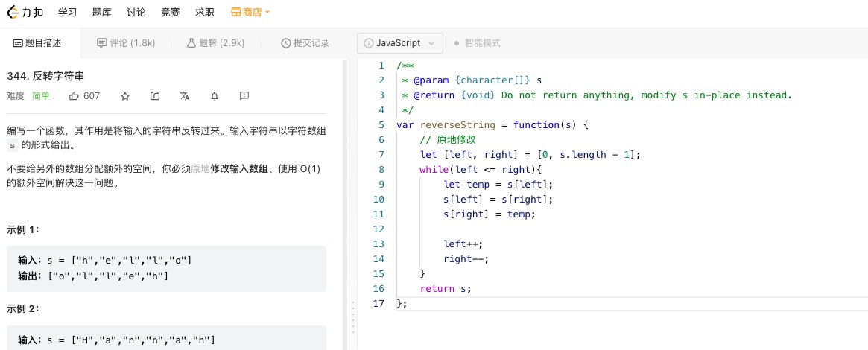Go to the 讨论 section
Viewport: 868px width, 350px height.
click(136, 12)
